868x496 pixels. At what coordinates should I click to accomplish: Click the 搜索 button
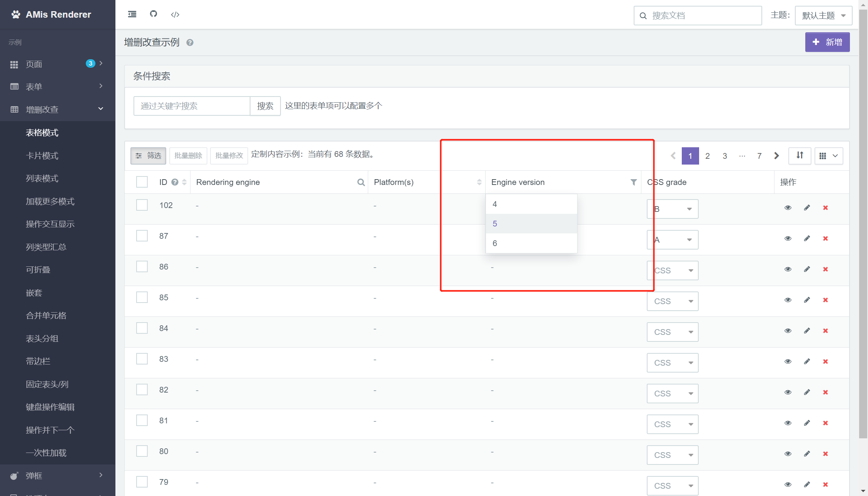click(265, 106)
